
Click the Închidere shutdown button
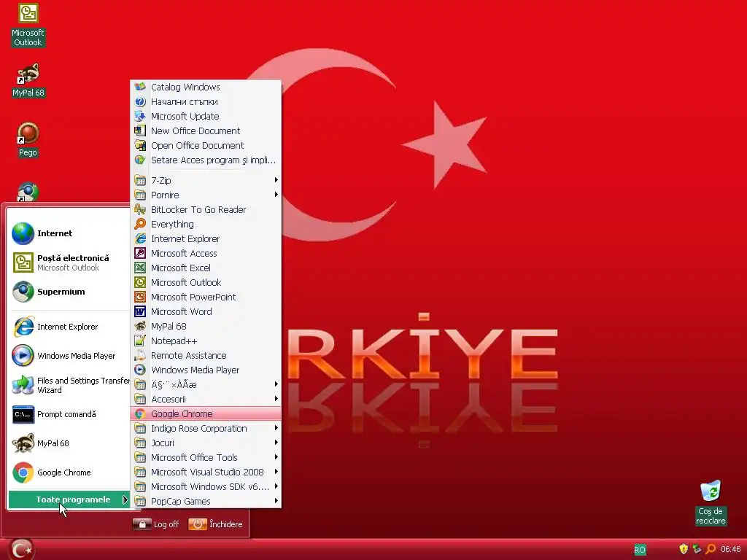coord(216,524)
